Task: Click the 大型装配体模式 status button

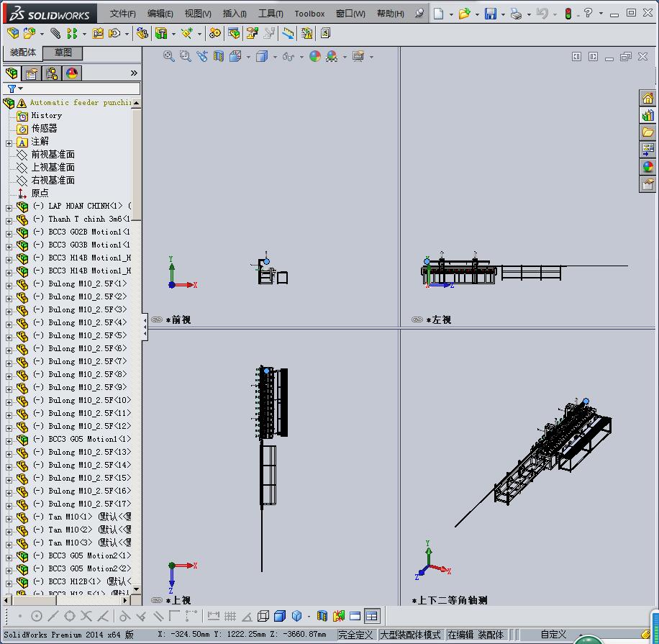Action: coord(410,635)
